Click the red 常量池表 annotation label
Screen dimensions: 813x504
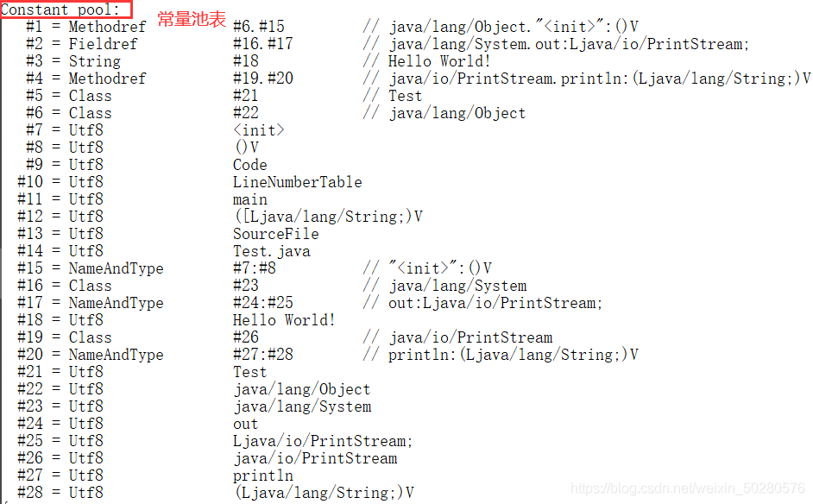click(x=192, y=19)
